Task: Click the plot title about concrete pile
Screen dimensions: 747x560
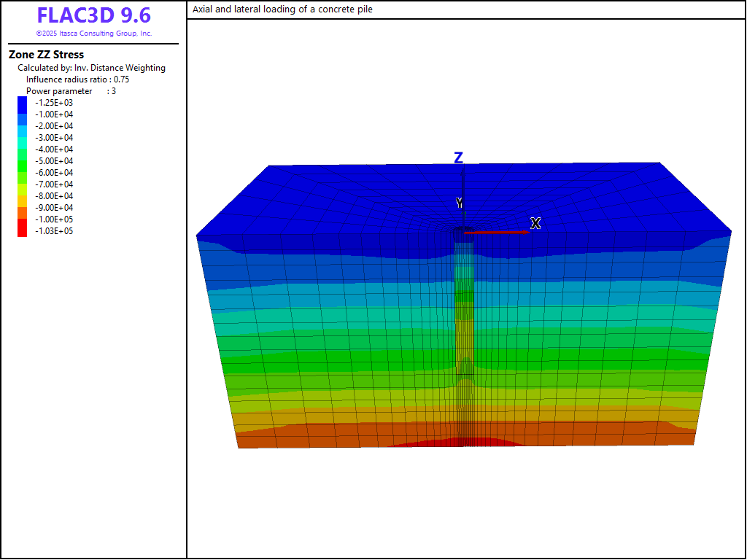Action: pyautogui.click(x=282, y=9)
